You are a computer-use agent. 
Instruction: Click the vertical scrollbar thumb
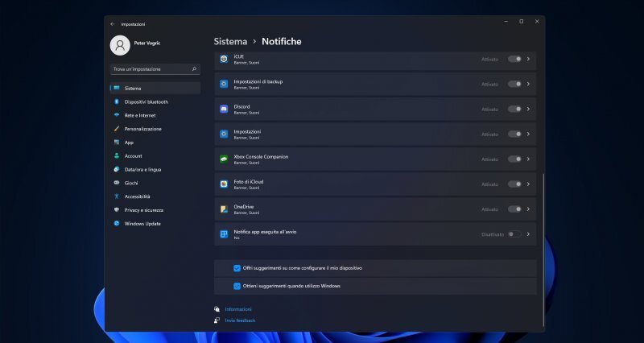click(544, 250)
